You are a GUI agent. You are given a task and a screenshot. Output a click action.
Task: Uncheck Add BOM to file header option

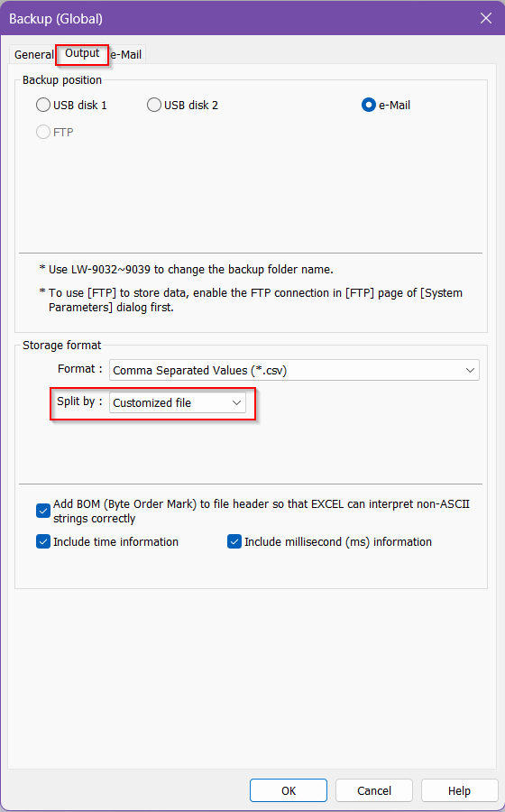pyautogui.click(x=43, y=512)
